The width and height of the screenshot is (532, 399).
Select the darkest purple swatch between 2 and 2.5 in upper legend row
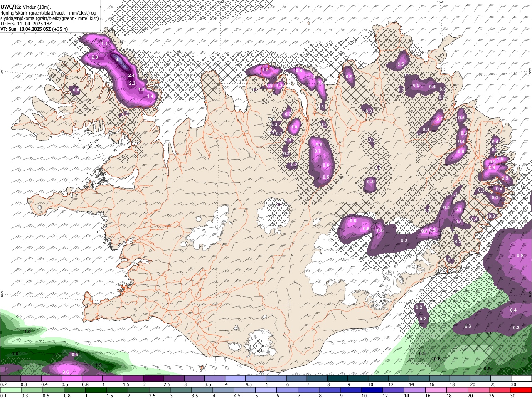click(153, 378)
